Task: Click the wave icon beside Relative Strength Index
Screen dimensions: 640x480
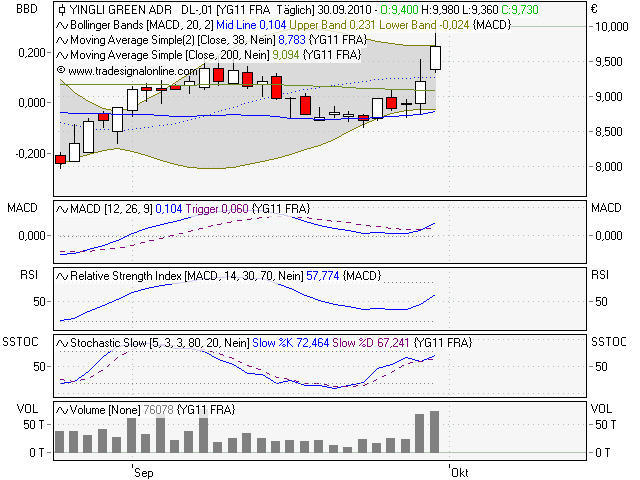Action: pyautogui.click(x=62, y=276)
